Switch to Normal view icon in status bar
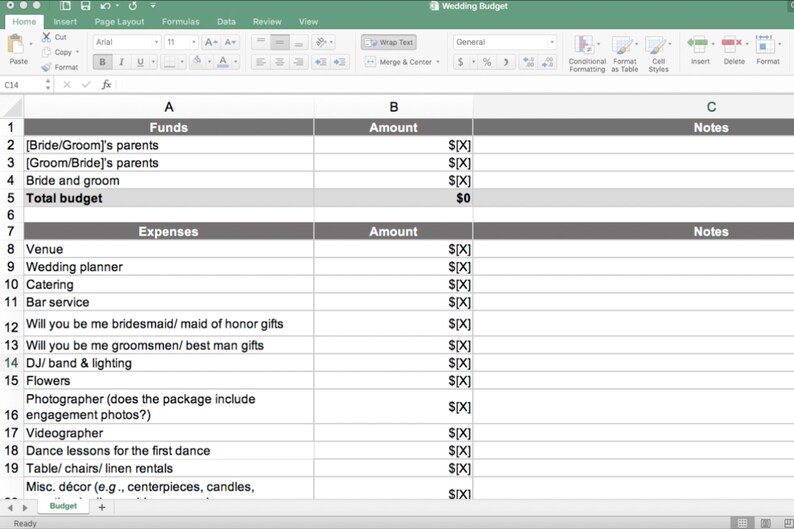 click(x=742, y=523)
